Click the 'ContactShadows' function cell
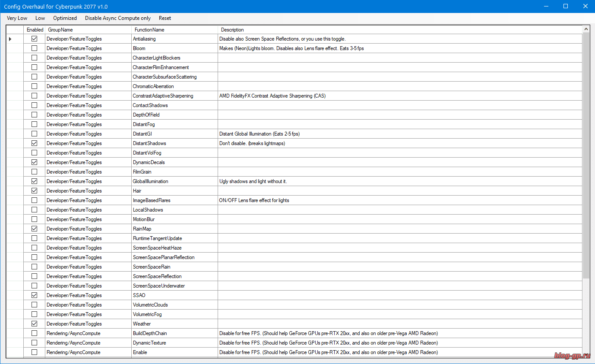595x364 pixels. pos(174,105)
